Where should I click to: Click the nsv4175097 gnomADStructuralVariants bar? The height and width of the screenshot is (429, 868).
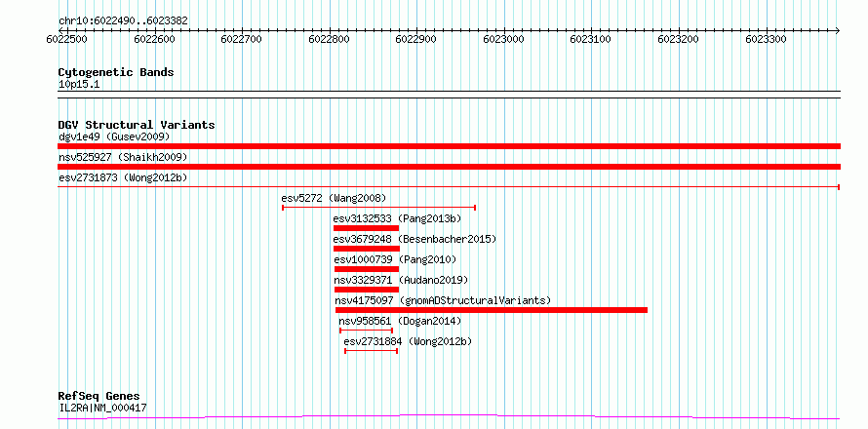tap(492, 310)
